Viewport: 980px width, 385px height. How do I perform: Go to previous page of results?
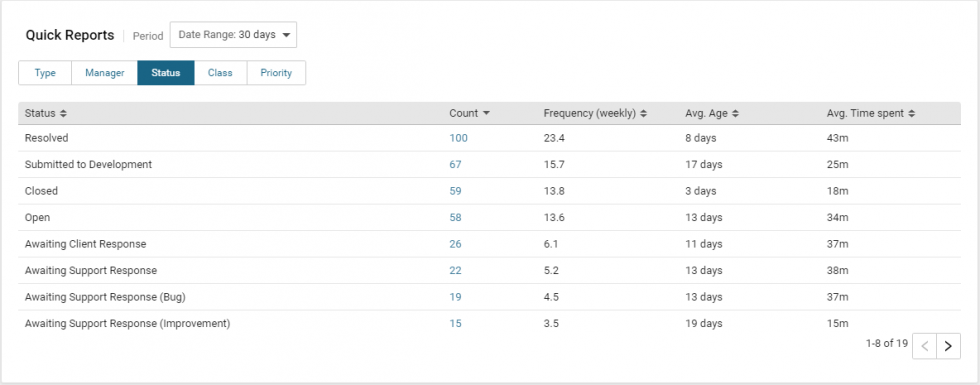click(x=924, y=346)
